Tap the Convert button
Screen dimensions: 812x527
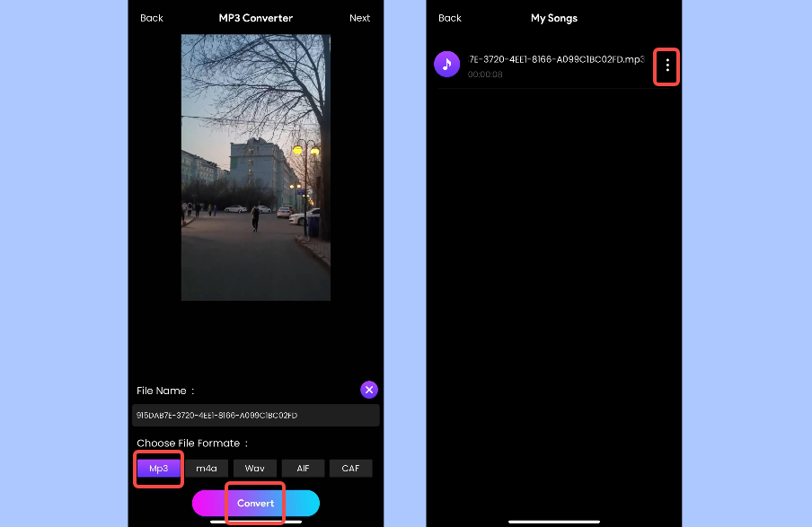point(256,503)
